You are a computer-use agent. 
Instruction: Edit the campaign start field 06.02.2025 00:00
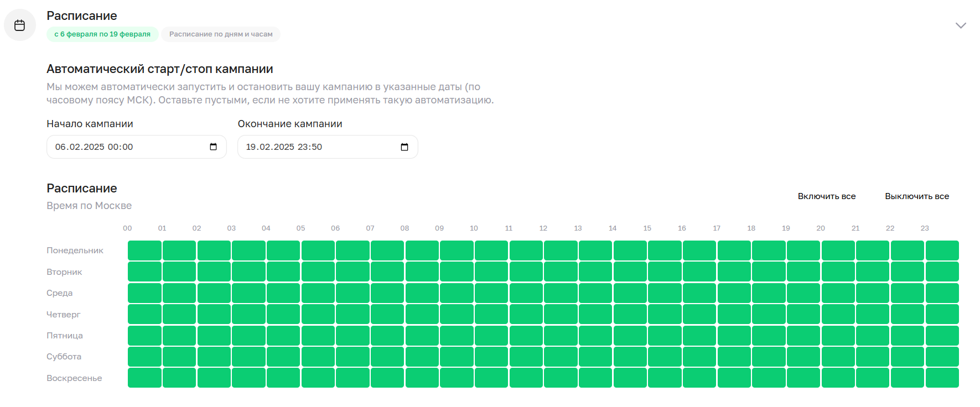(x=137, y=147)
